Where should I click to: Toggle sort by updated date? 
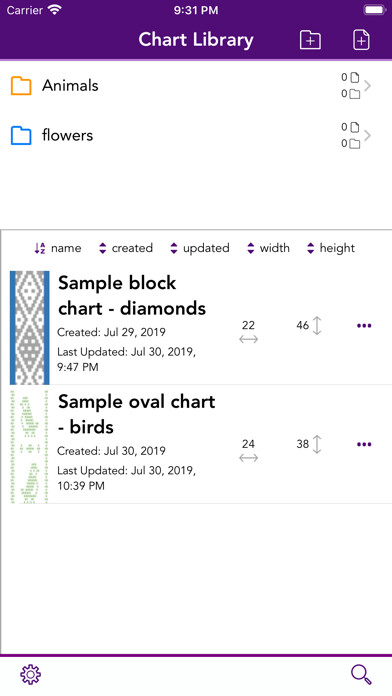coord(200,248)
